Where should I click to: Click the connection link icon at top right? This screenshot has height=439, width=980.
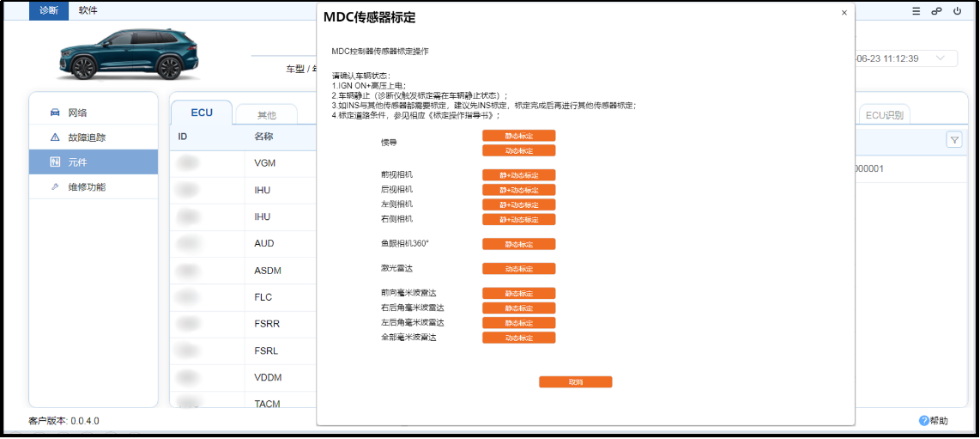936,11
